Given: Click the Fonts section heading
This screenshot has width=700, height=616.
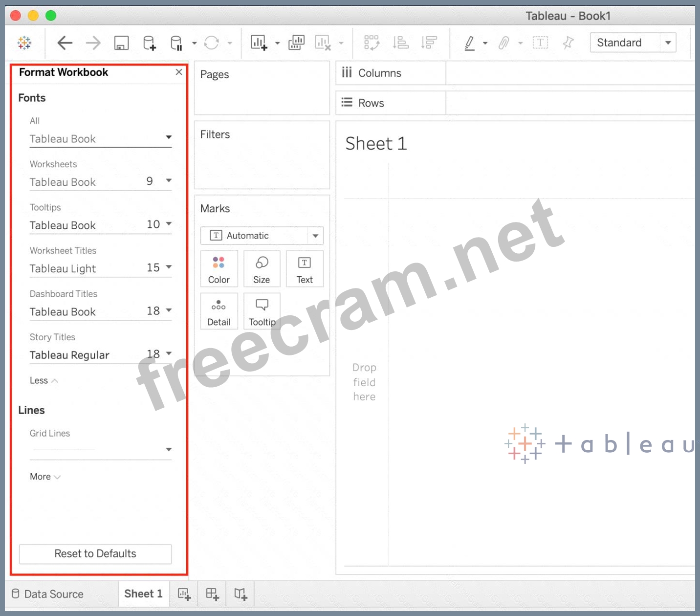Looking at the screenshot, I should (32, 98).
